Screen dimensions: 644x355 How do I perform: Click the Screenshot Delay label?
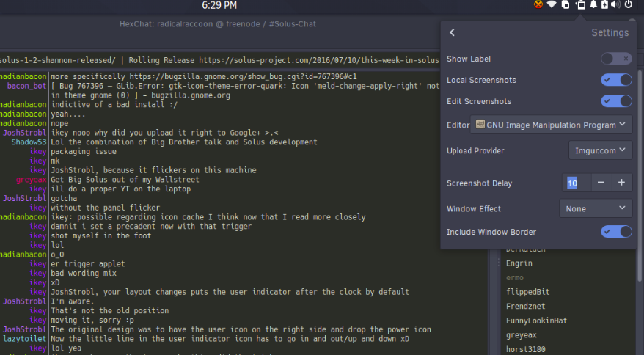(479, 183)
